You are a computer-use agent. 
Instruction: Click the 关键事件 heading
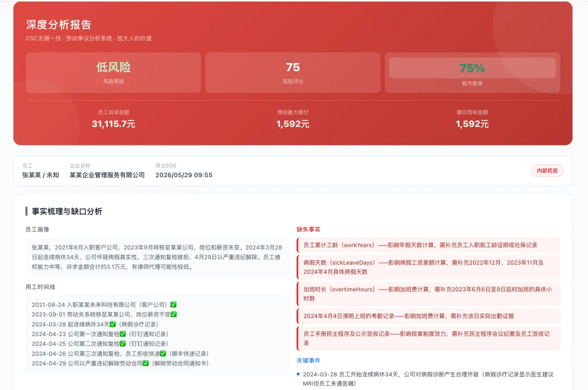pyautogui.click(x=308, y=361)
